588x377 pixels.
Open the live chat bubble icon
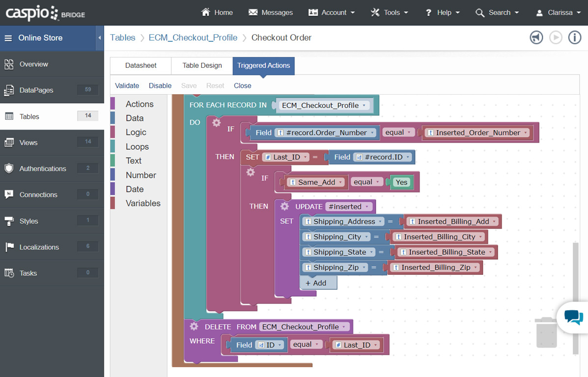click(x=573, y=317)
